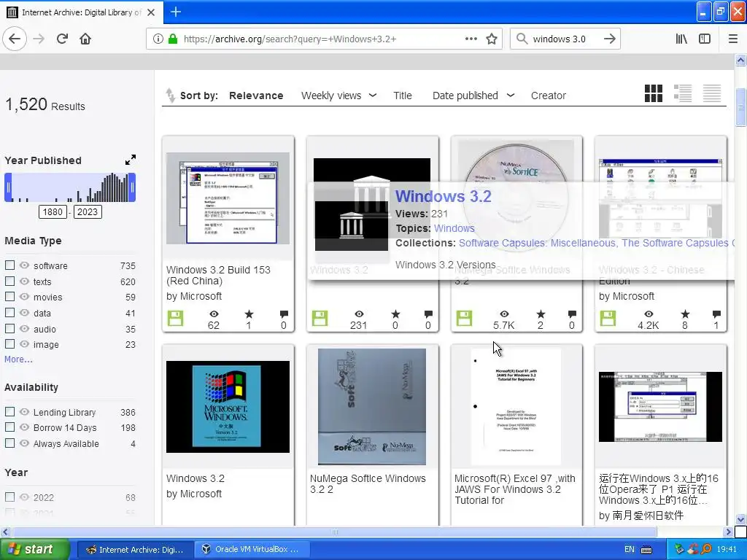Open NuMega SoftIce Windows 3.2 2 title
747x560 pixels.
point(368,484)
